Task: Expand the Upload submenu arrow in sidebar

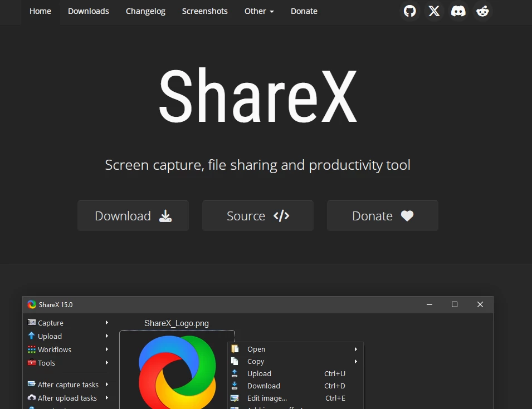Action: pyautogui.click(x=107, y=336)
